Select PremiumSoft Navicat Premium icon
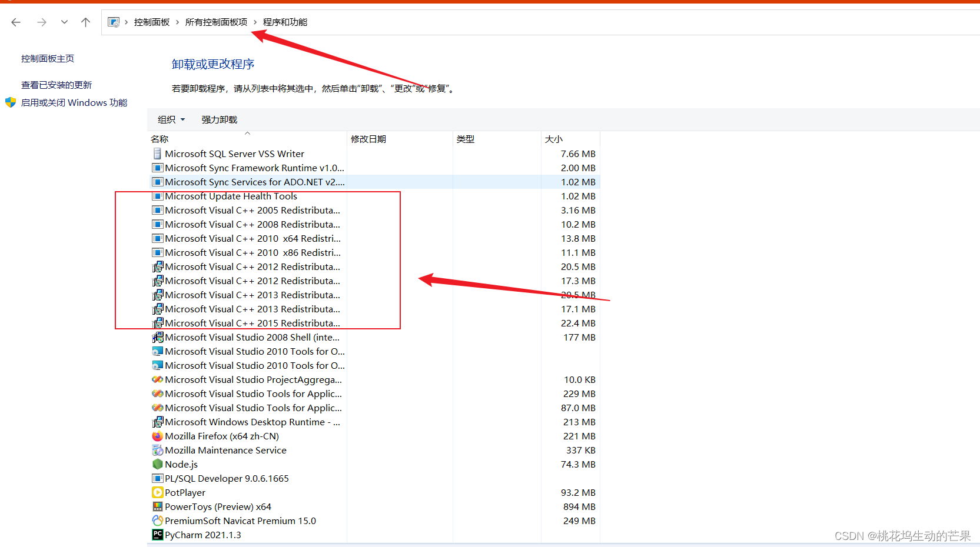This screenshot has width=980, height=547. (x=157, y=521)
